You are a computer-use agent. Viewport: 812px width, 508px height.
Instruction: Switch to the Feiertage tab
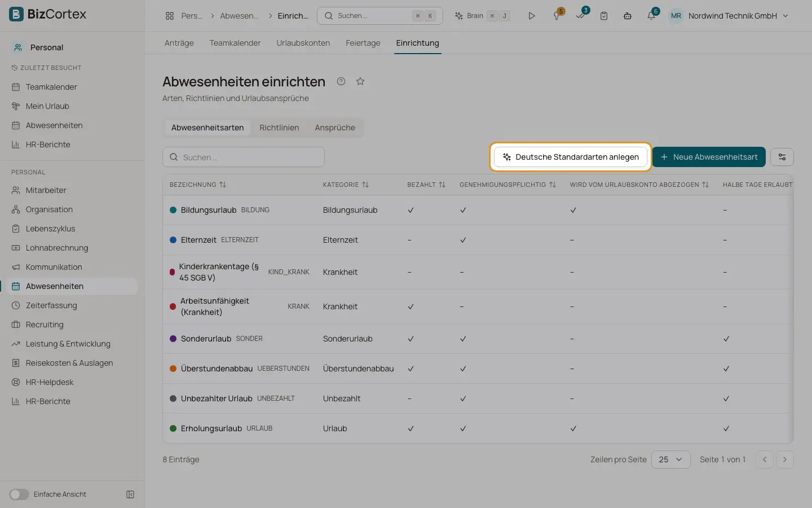pyautogui.click(x=363, y=43)
